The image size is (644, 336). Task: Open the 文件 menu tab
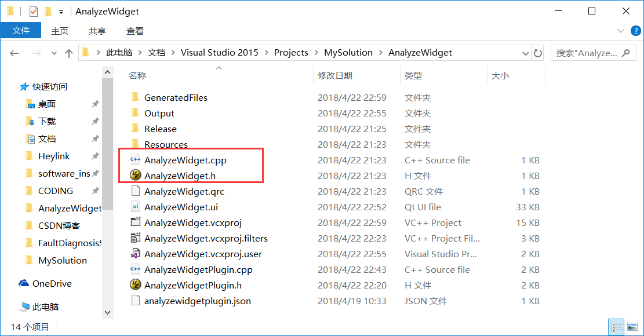click(x=20, y=31)
